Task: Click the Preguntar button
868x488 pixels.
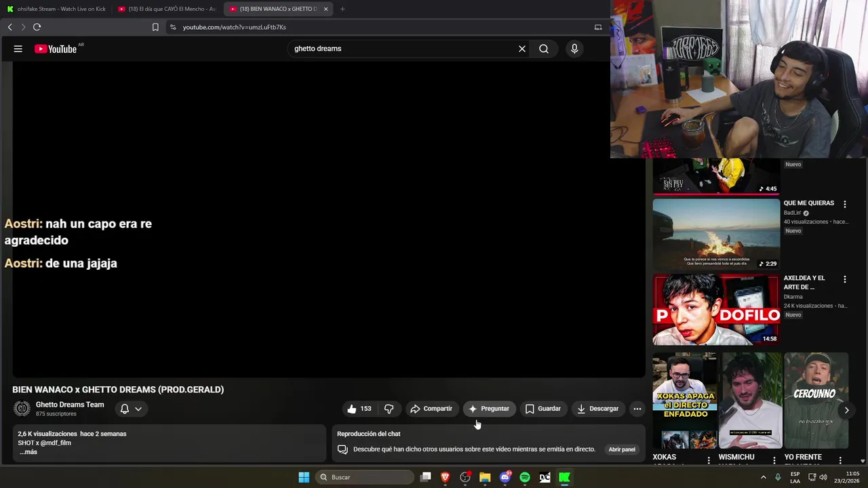Action: 489,409
